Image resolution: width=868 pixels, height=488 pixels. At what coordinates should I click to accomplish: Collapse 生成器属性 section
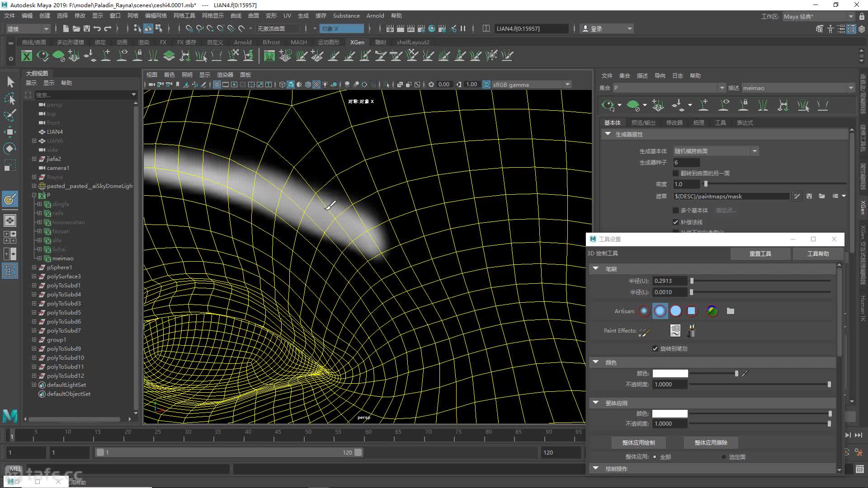(x=608, y=134)
